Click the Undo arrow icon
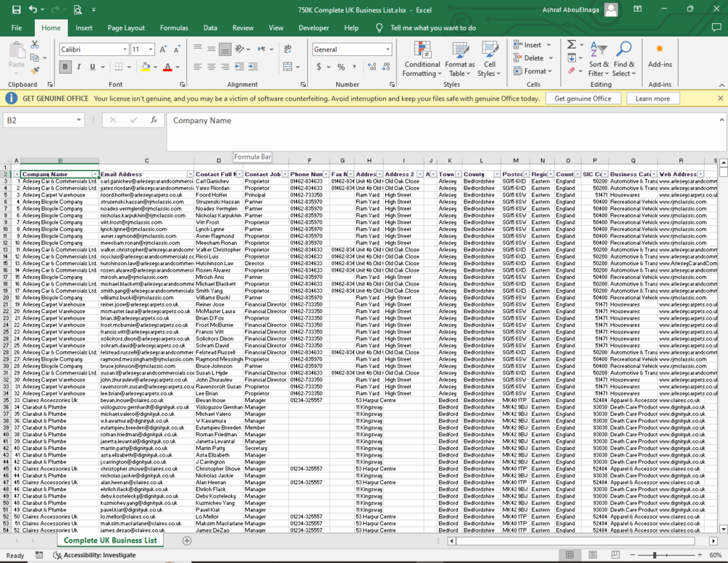The height and width of the screenshot is (563, 728). click(33, 9)
